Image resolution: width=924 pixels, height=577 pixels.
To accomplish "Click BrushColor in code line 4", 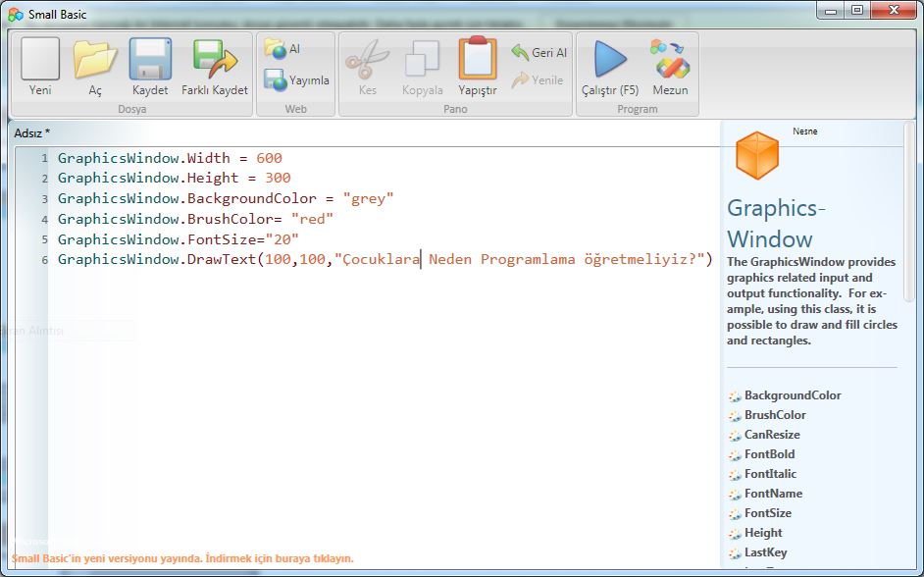I will point(230,219).
